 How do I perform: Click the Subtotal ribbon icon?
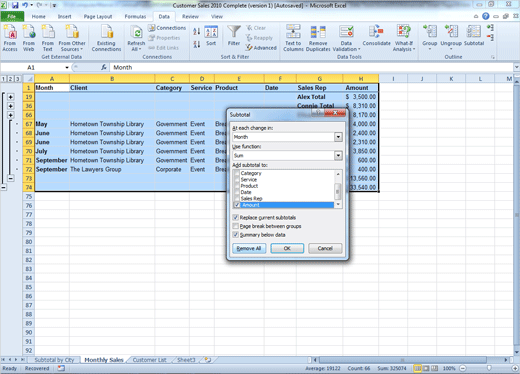pyautogui.click(x=474, y=35)
